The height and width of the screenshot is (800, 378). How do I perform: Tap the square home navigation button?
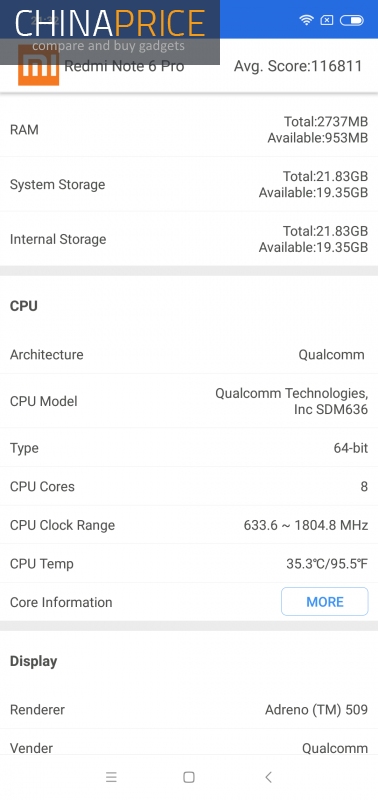pos(189,777)
